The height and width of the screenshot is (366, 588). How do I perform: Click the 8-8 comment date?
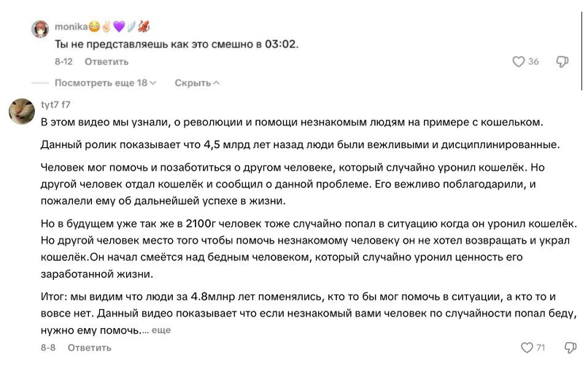48,348
